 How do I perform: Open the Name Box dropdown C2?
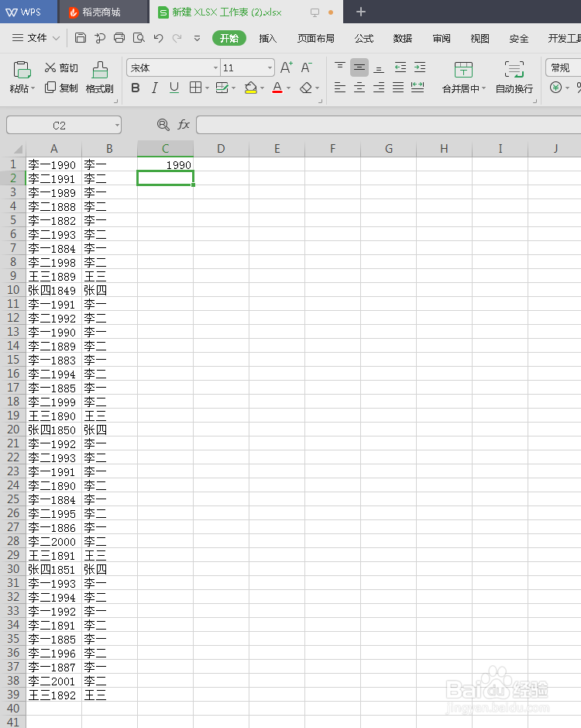click(117, 125)
